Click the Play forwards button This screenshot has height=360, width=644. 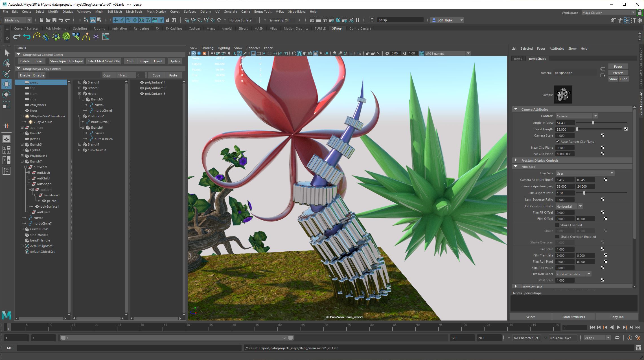(x=618, y=327)
